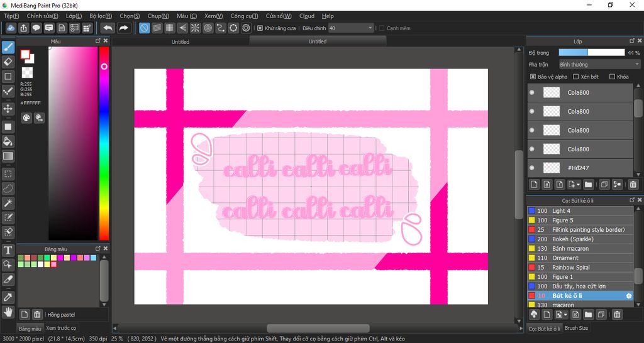Select the Bucket fill tool
This screenshot has width=644, height=343.
(8, 141)
